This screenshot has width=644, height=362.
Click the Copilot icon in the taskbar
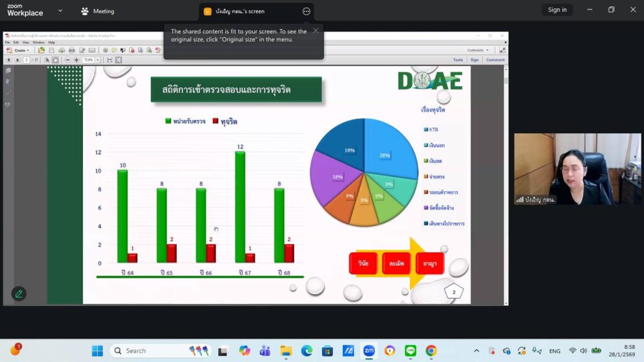[x=245, y=351]
